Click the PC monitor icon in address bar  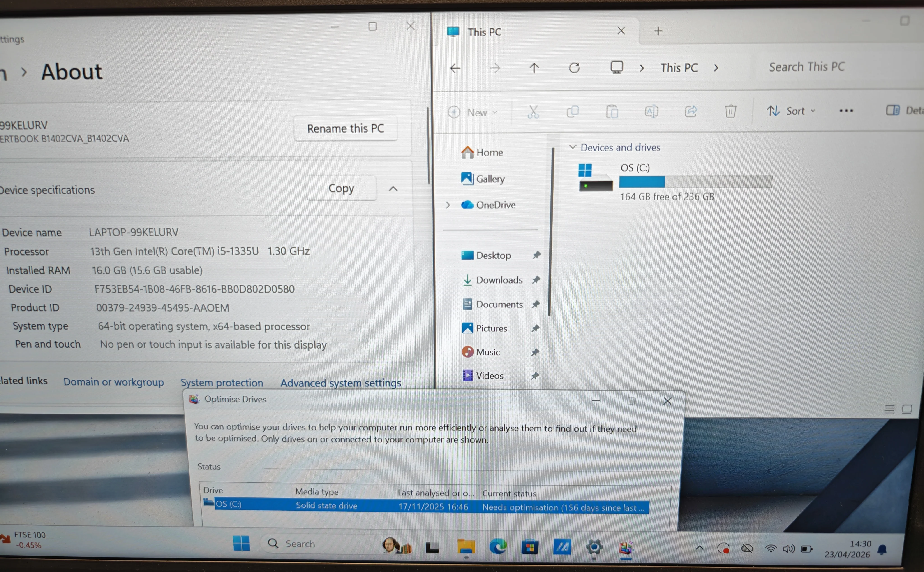[617, 67]
